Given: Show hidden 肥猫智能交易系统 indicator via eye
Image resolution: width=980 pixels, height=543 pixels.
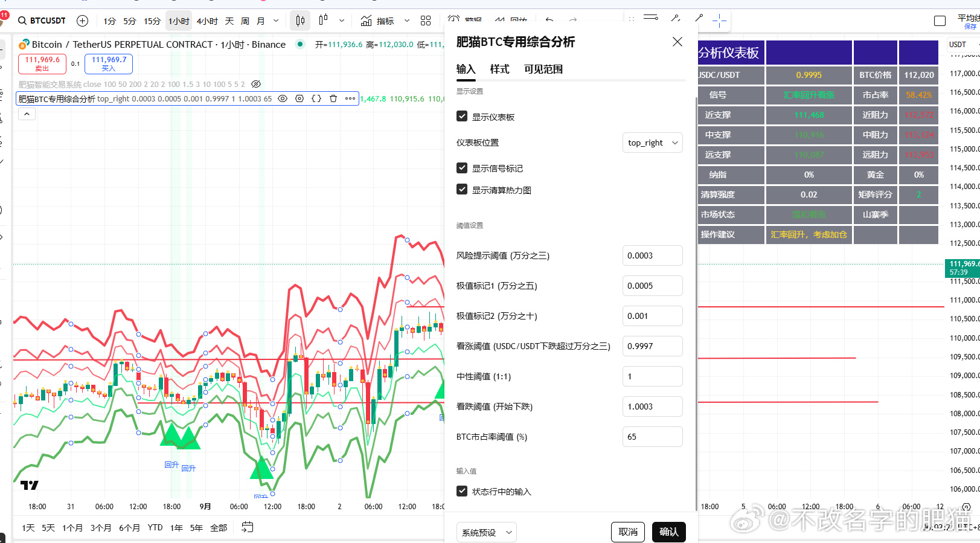Looking at the screenshot, I should pos(256,84).
